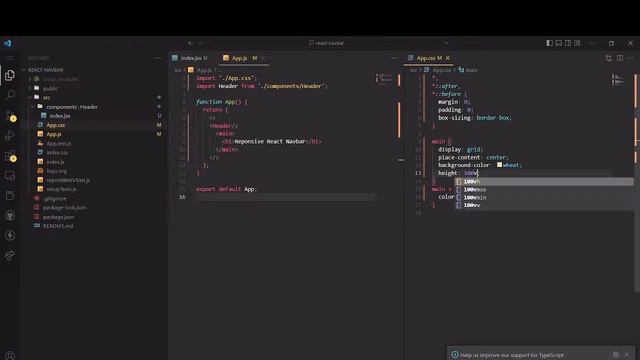Open the Explorer view in the activity bar

pos(10,75)
